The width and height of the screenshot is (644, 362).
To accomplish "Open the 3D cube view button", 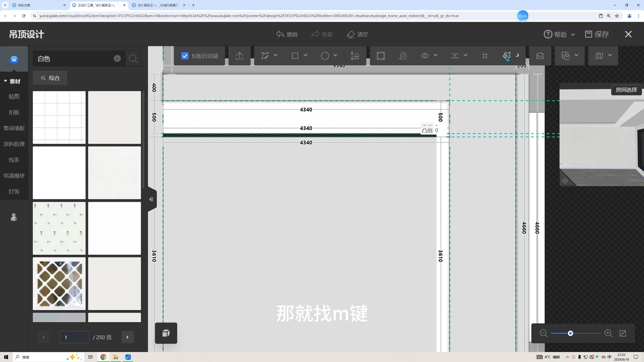I will (x=166, y=333).
